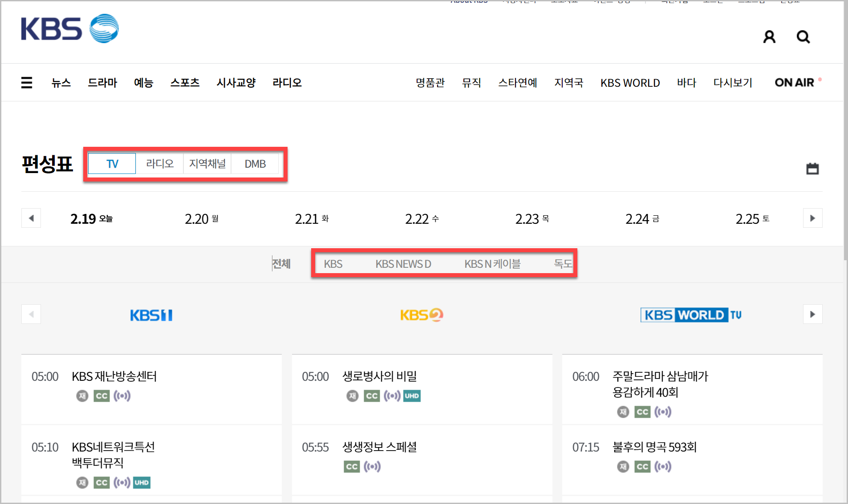Select date 2.25 토
Viewport: 848px width, 504px height.
[752, 218]
